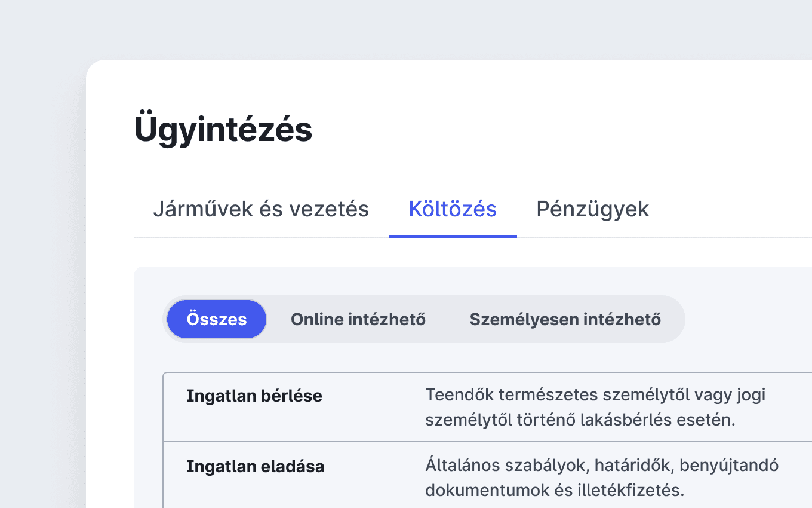The width and height of the screenshot is (812, 508).
Task: Show only Személyesen intézhető items
Action: click(565, 319)
